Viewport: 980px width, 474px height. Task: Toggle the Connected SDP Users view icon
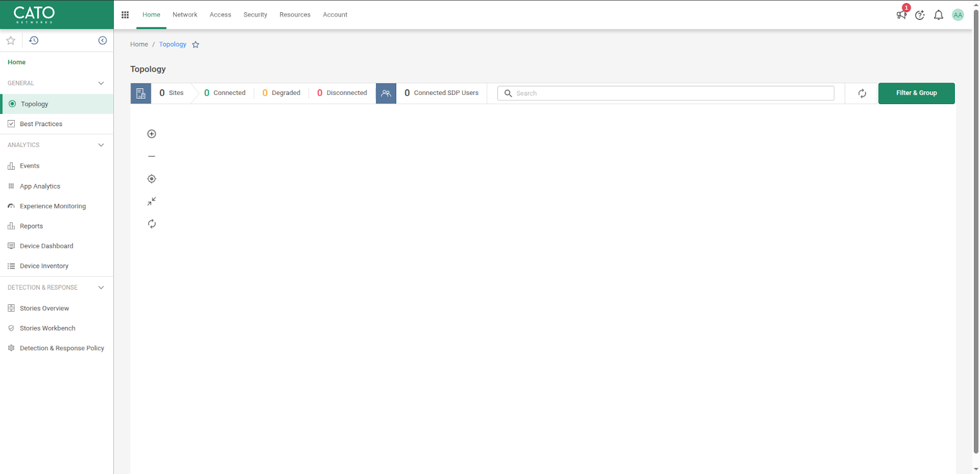coord(386,93)
